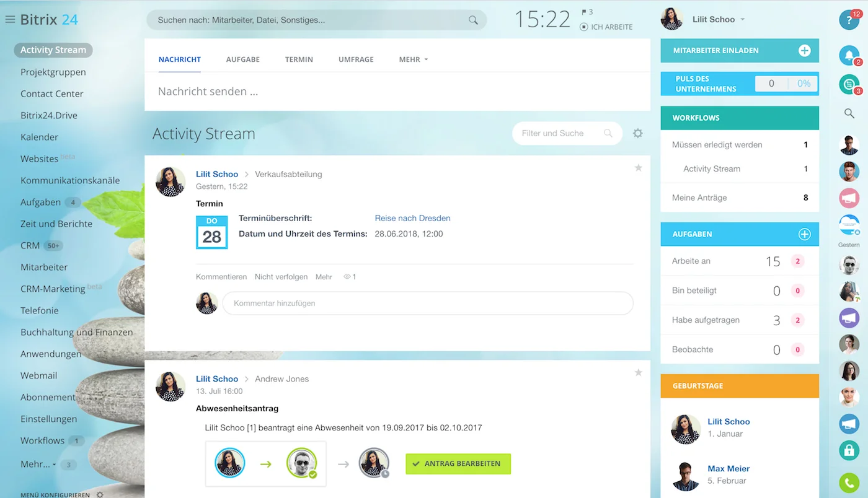Open Aufgaben in left menu
Screen dimensions: 868x498
(40, 202)
